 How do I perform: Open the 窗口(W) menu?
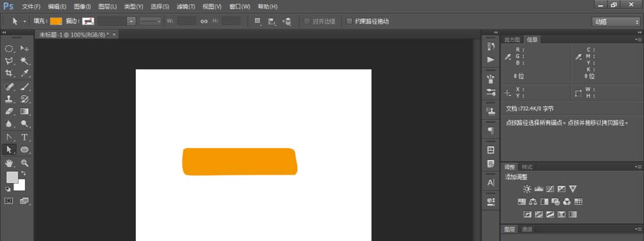click(240, 6)
